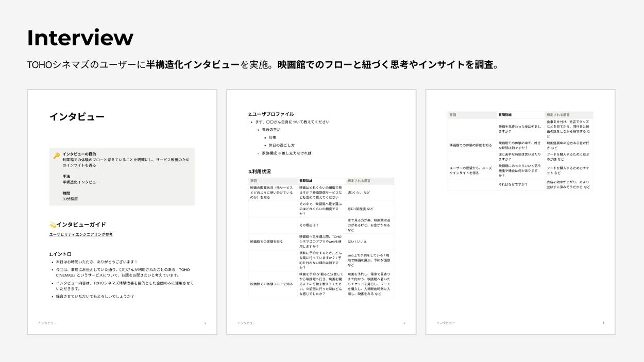
Task: Click the 月に1回程度 など answer cell
Action: (360, 209)
